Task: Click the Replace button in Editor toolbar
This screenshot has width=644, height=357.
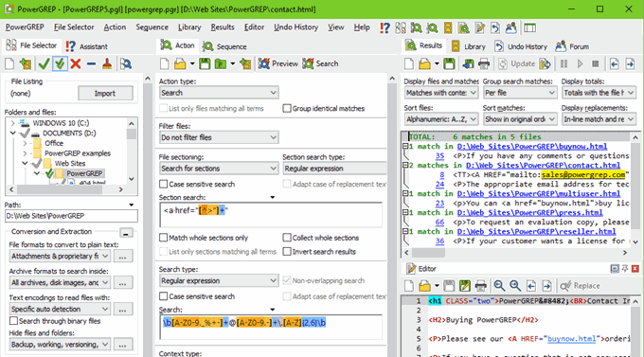Action: pos(580,286)
